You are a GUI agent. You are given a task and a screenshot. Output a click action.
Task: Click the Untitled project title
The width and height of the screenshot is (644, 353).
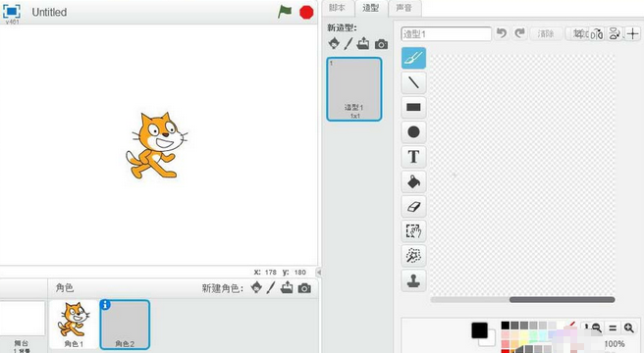click(x=49, y=13)
